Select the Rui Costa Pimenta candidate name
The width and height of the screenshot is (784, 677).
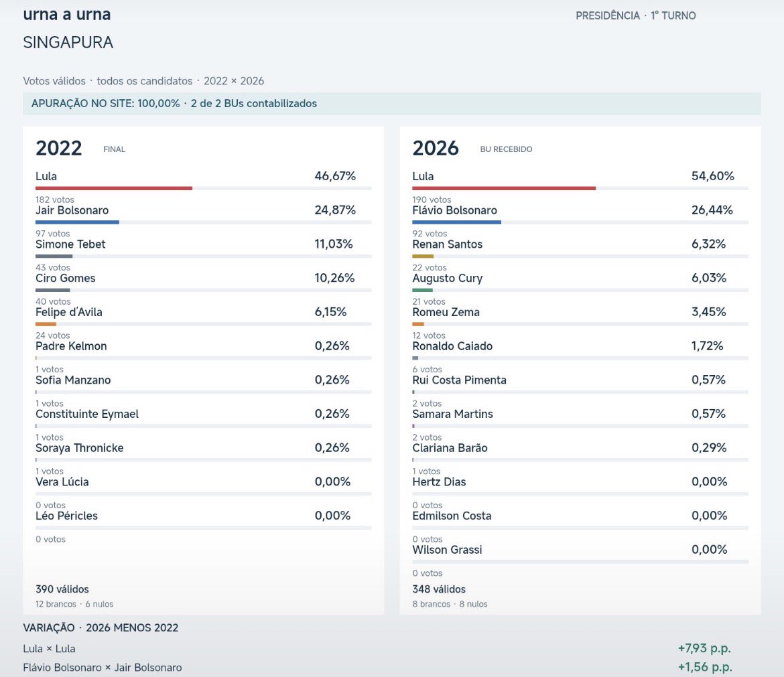pos(460,380)
